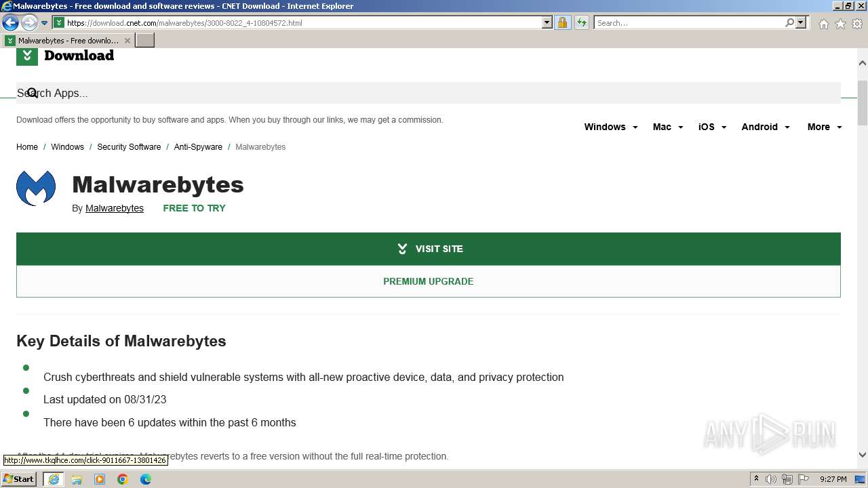Click the magnifier icon in Search Apps

pos(32,93)
